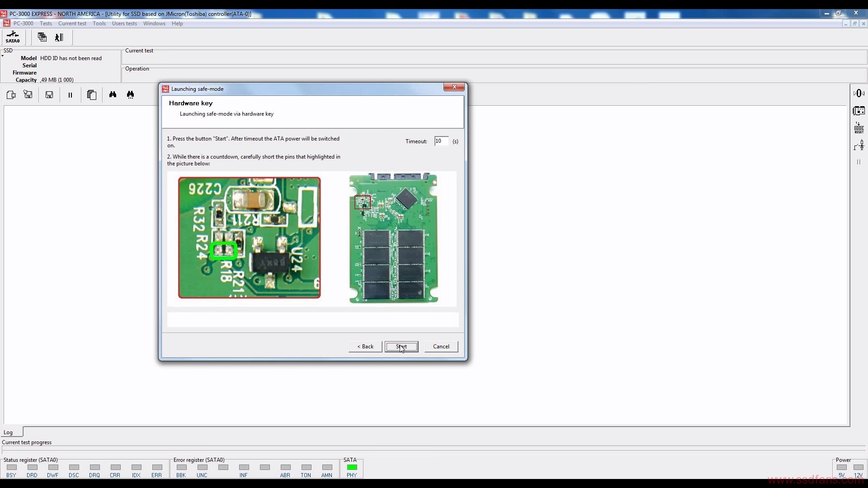
Task: Click the zoomed PCB pins thumbnail
Action: [249, 238]
